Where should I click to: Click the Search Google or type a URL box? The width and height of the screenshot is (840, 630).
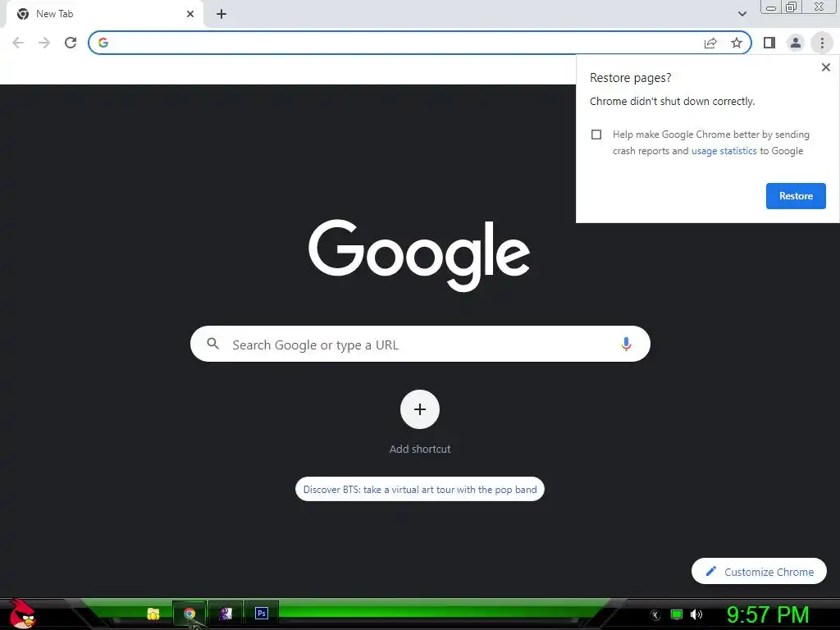point(420,344)
